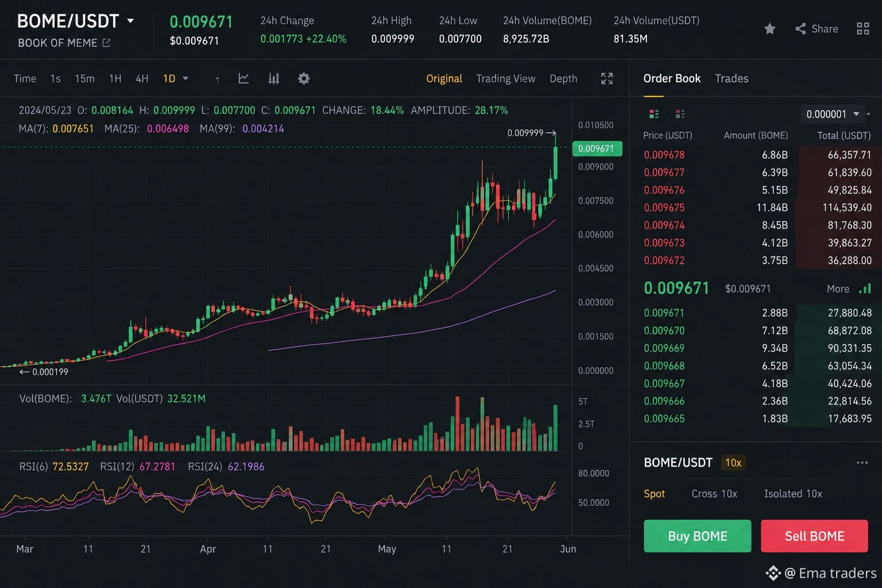Click the Price (USDT) column header
Viewport: 882px width, 588px height.
pyautogui.click(x=667, y=136)
